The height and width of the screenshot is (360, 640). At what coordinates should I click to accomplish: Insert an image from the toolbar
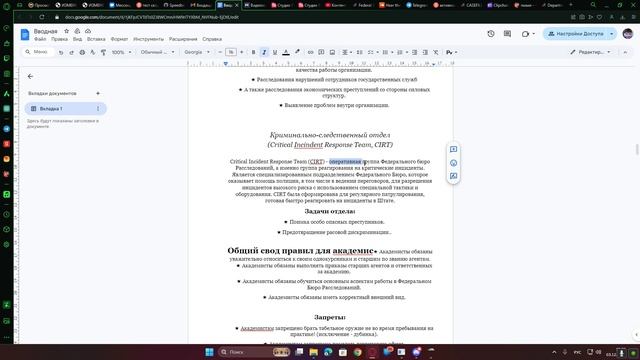[332, 52]
